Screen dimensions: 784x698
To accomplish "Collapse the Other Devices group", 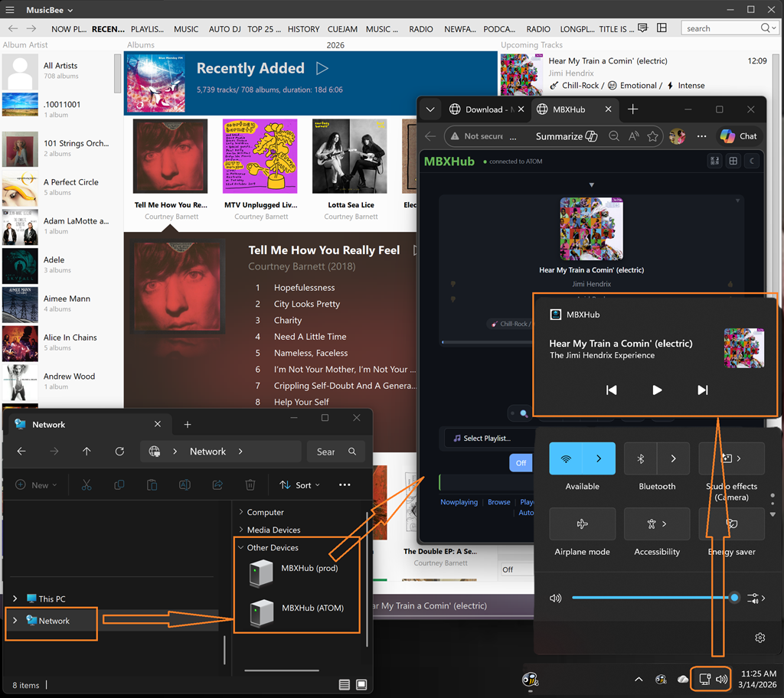I will tap(241, 547).
